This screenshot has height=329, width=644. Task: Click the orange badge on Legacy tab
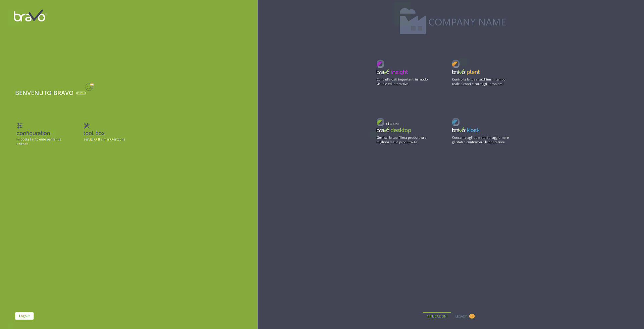tap(472, 316)
